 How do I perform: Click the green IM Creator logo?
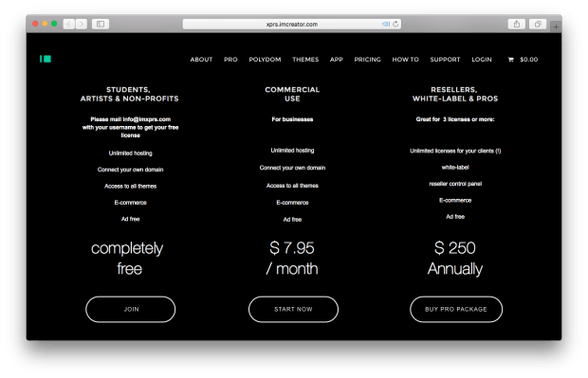(46, 59)
